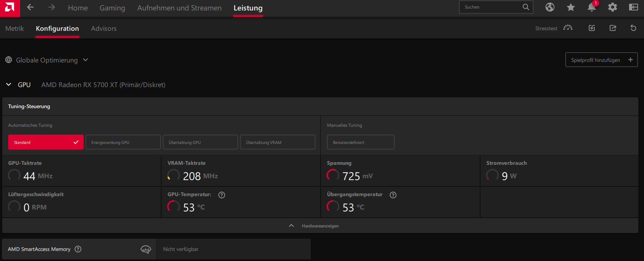Viewport: 644px width, 261px height.
Task: Select Standard automatic tuning
Action: point(46,142)
